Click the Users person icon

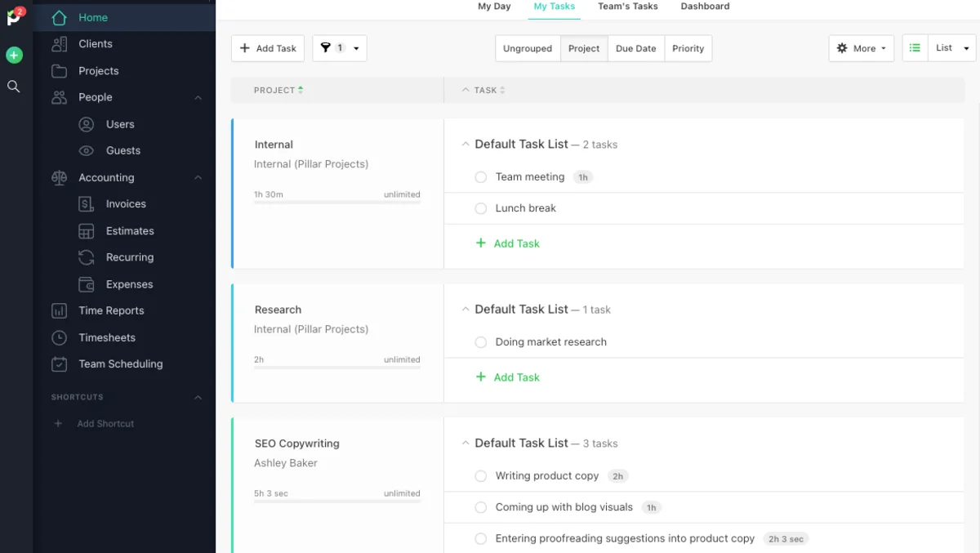pos(86,124)
